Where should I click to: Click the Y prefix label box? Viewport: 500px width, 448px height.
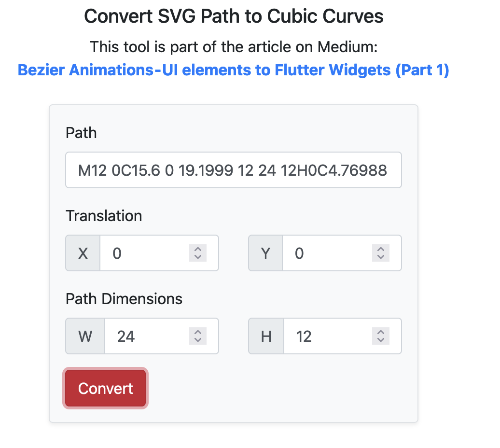point(265,253)
